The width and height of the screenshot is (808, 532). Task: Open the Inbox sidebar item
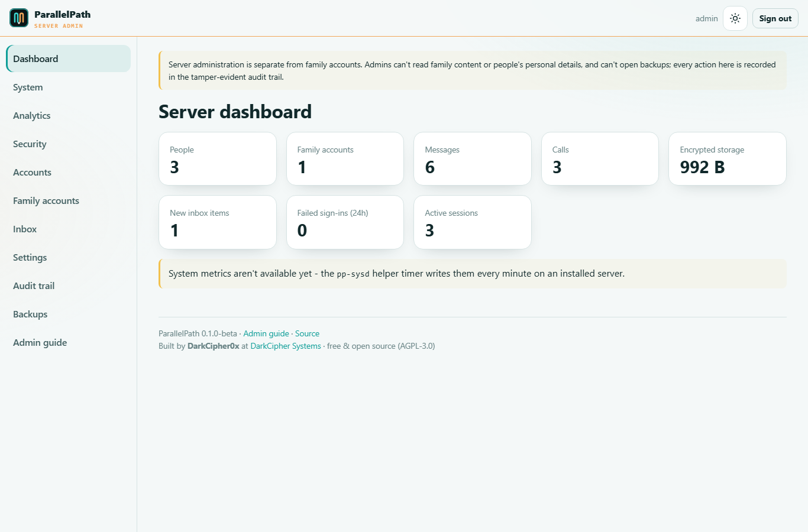click(x=68, y=229)
